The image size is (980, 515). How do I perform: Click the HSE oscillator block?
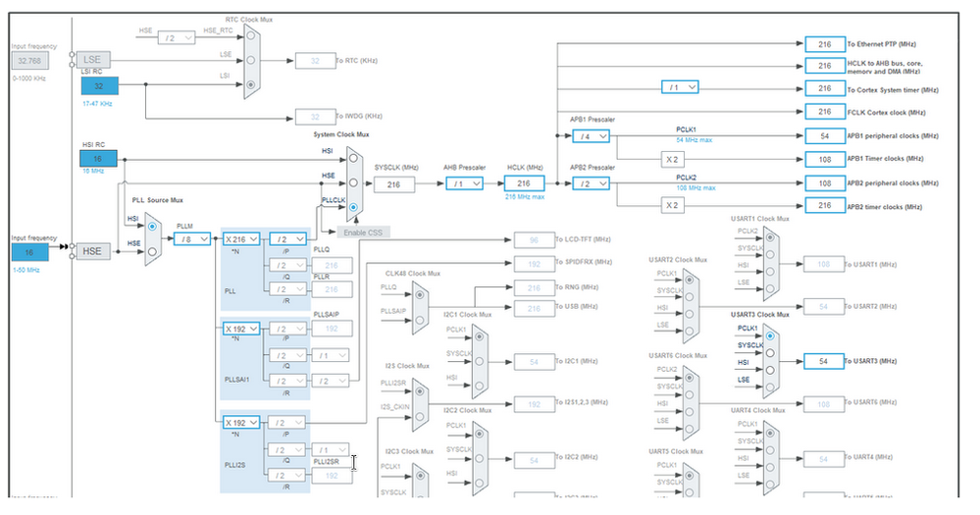[93, 251]
